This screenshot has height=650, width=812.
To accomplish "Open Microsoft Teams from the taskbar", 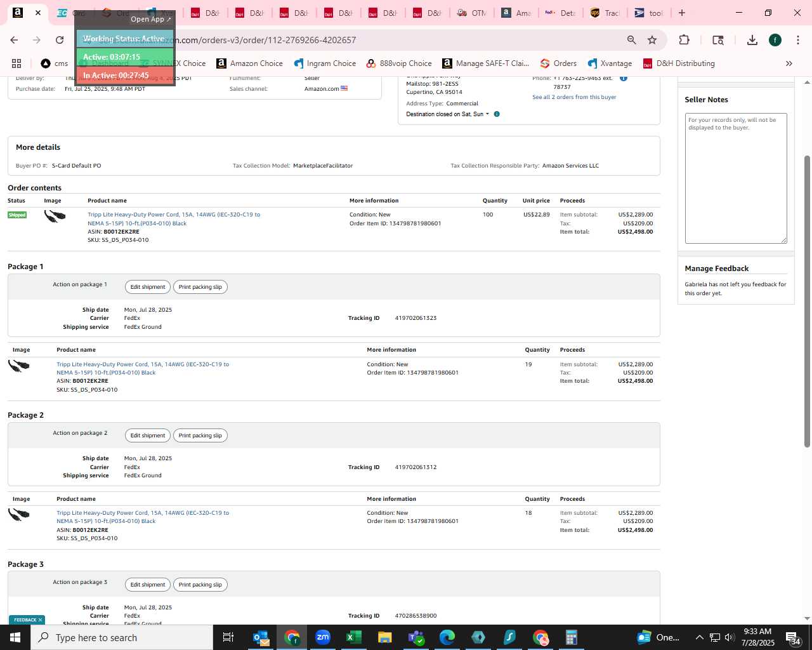I will click(x=416, y=637).
